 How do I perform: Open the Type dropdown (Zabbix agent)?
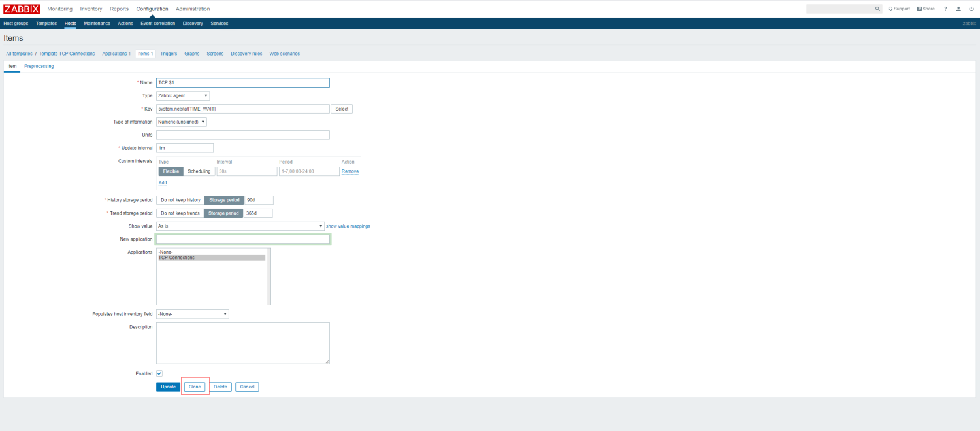point(183,95)
